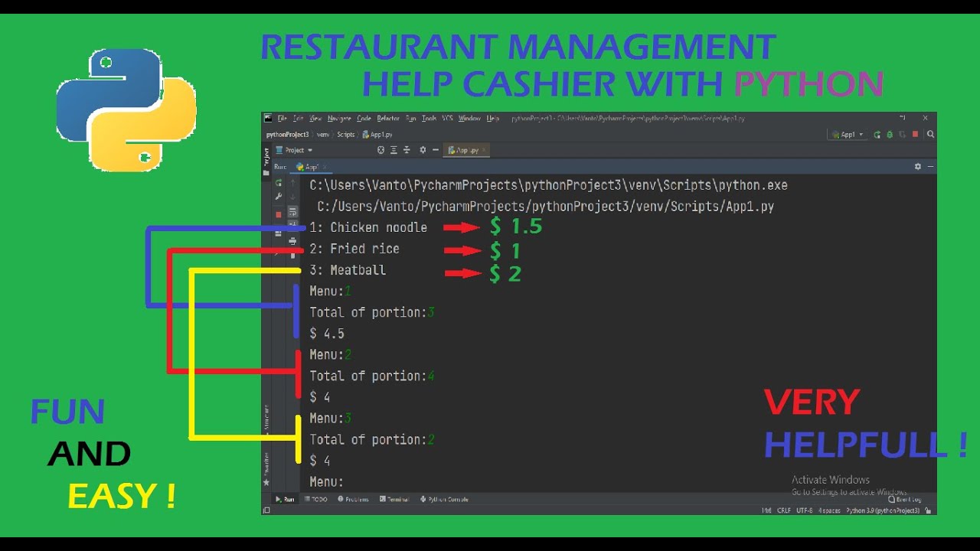
Task: Open the File menu in PyCharm
Action: [x=282, y=119]
